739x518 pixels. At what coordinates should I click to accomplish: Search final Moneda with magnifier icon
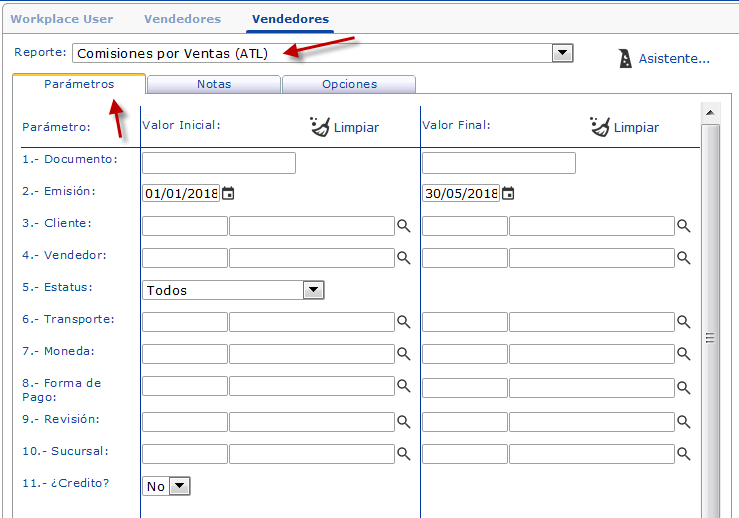pos(683,354)
